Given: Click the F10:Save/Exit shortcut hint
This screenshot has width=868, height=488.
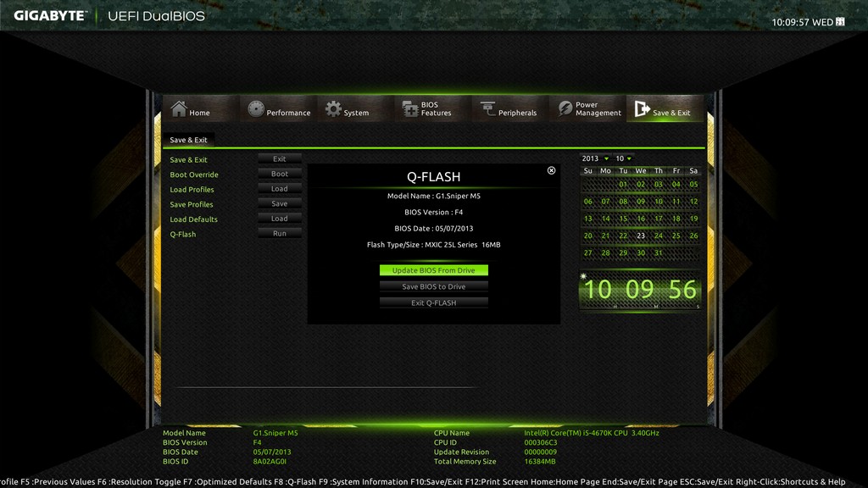Looking at the screenshot, I should pos(437,482).
